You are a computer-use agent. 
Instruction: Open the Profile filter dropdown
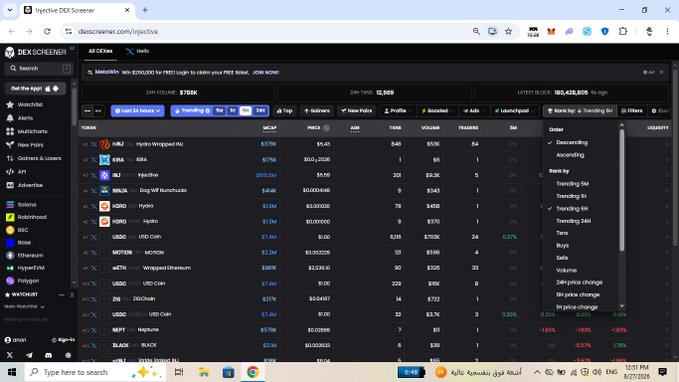point(398,111)
